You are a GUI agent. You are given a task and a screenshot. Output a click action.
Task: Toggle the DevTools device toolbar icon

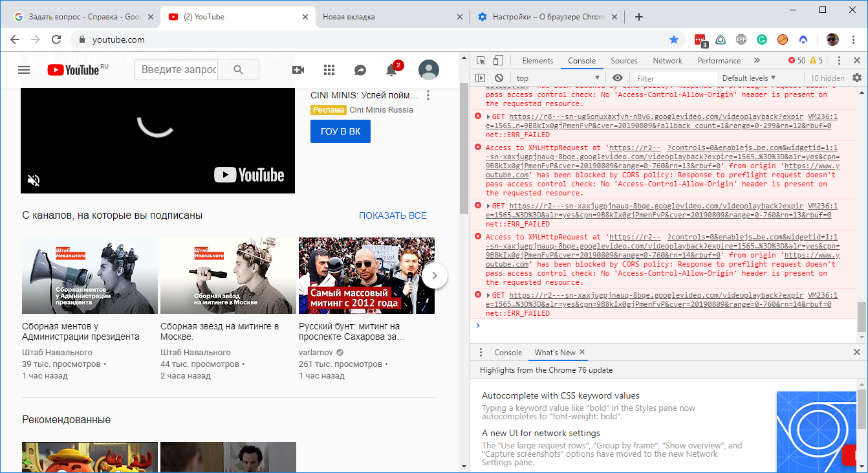tap(498, 61)
